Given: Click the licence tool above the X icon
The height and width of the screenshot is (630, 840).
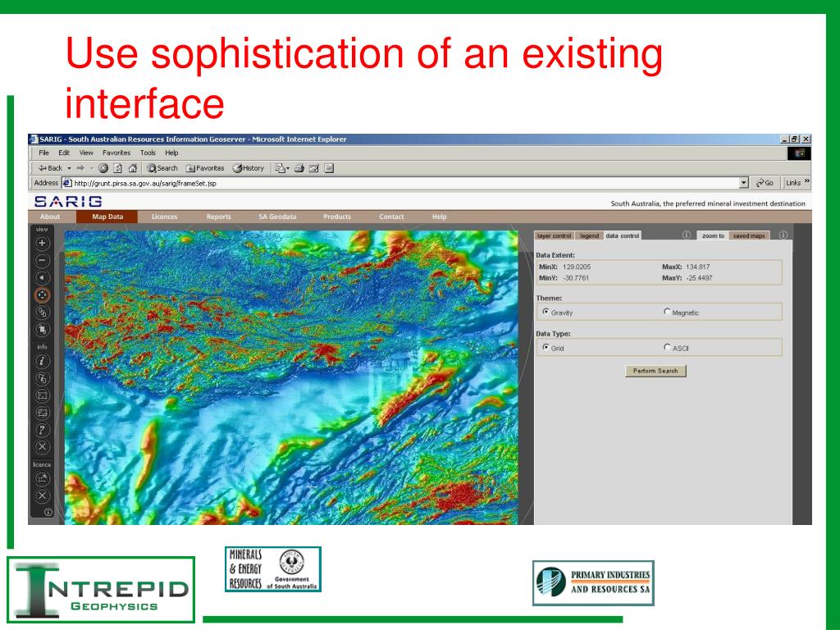Looking at the screenshot, I should pyautogui.click(x=42, y=479).
